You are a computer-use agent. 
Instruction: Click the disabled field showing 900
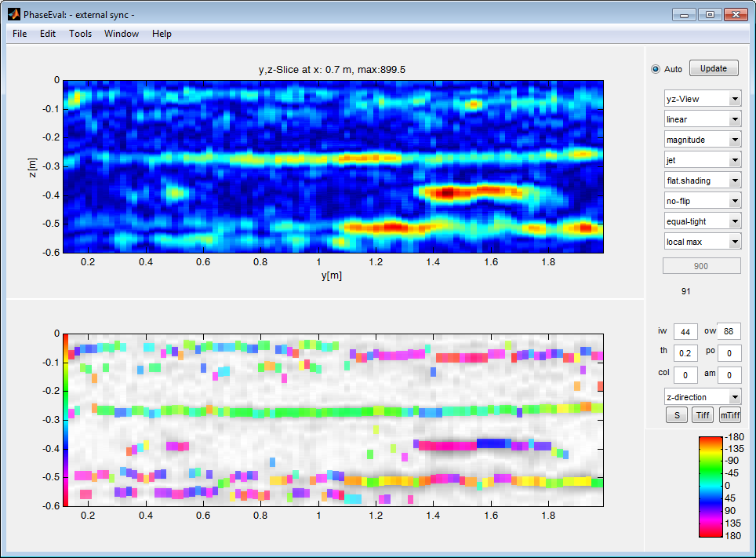[702, 266]
